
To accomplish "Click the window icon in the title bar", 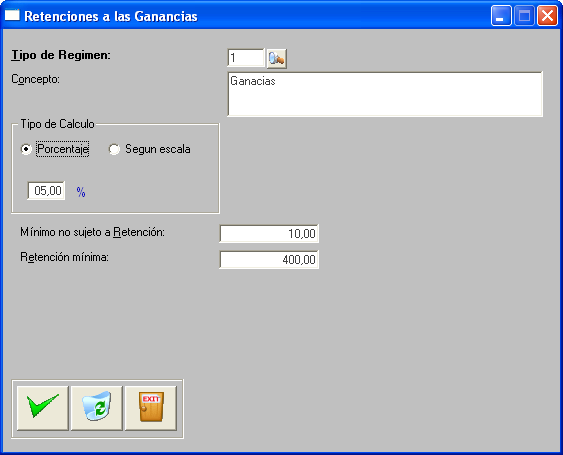I will (12, 15).
